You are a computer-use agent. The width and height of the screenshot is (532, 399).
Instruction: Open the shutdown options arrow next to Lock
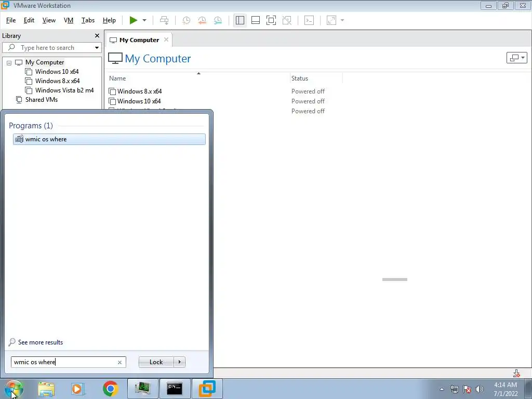179,362
